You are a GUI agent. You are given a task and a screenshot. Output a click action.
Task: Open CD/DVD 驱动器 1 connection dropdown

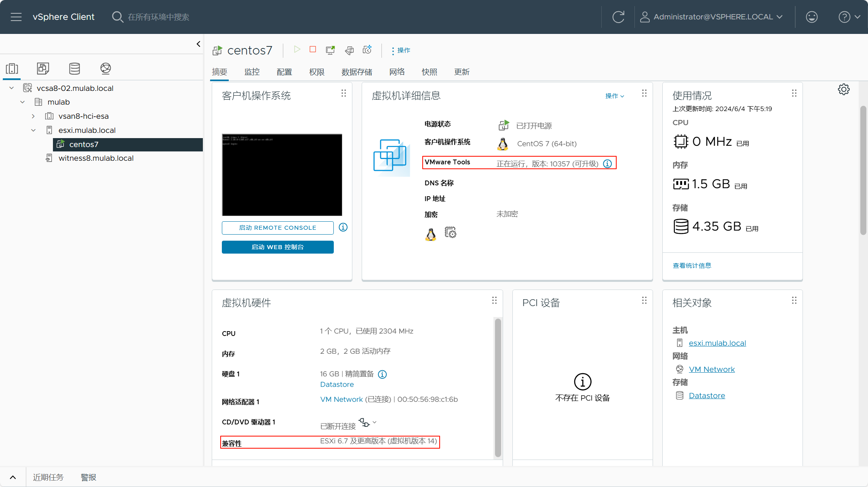pyautogui.click(x=367, y=423)
